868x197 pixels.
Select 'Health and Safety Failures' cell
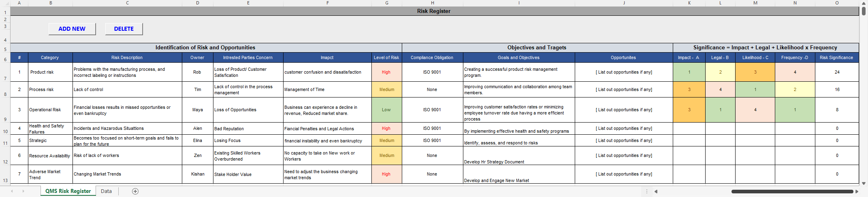(x=50, y=129)
